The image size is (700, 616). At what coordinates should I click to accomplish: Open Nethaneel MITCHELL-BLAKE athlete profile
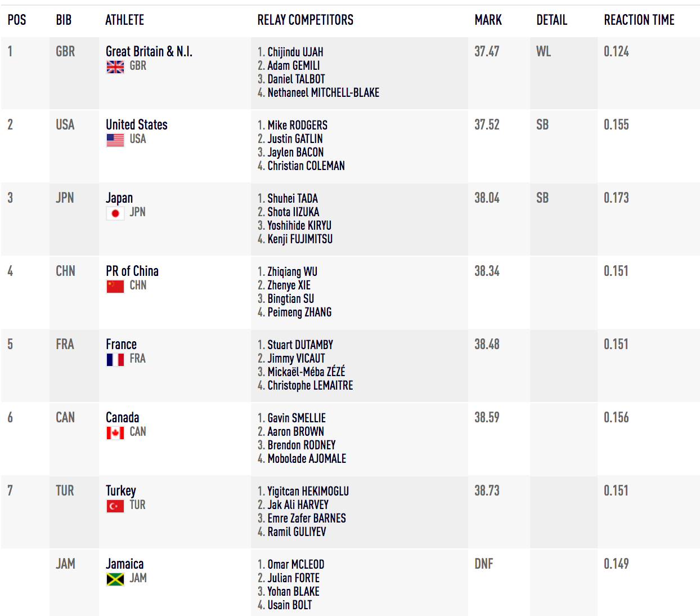pos(323,93)
